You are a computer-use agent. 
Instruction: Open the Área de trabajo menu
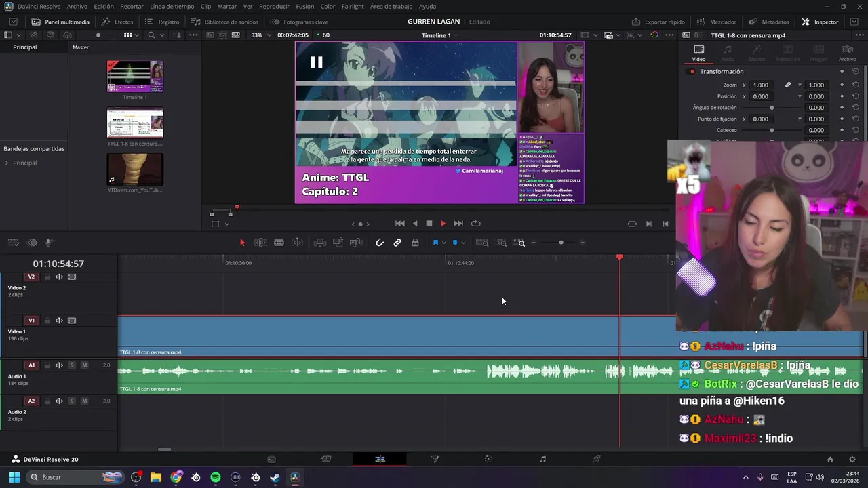(x=391, y=6)
